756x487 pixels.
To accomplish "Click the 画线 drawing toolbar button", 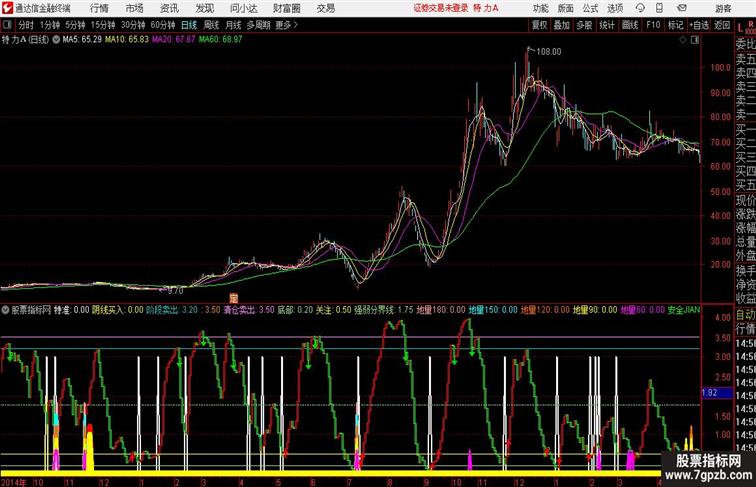I will pyautogui.click(x=630, y=25).
